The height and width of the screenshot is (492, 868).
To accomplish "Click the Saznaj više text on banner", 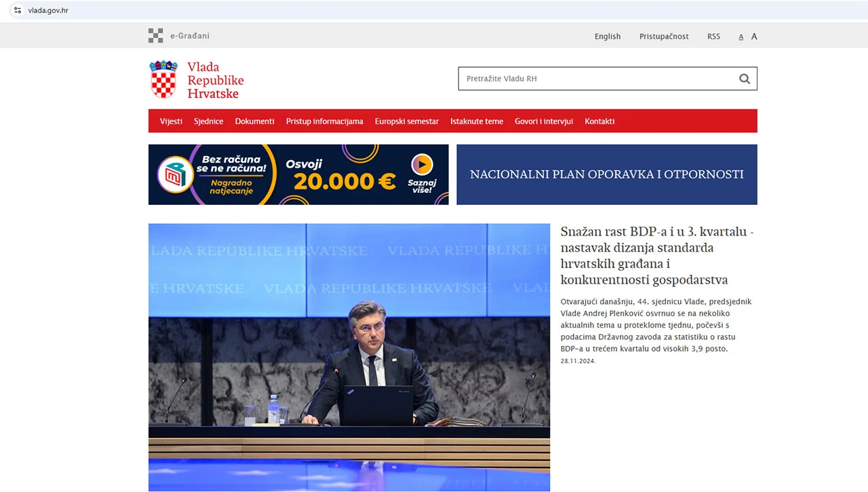I will [422, 186].
